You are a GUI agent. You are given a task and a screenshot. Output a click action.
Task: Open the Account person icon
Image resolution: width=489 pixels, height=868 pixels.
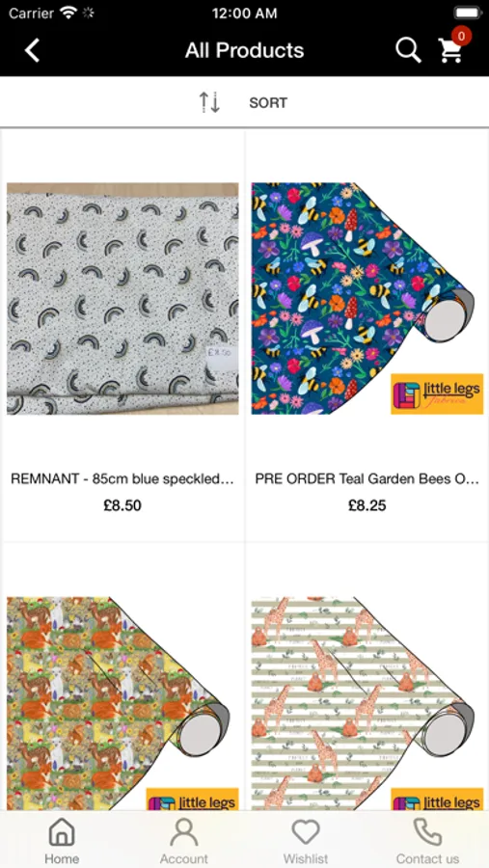pos(184,832)
